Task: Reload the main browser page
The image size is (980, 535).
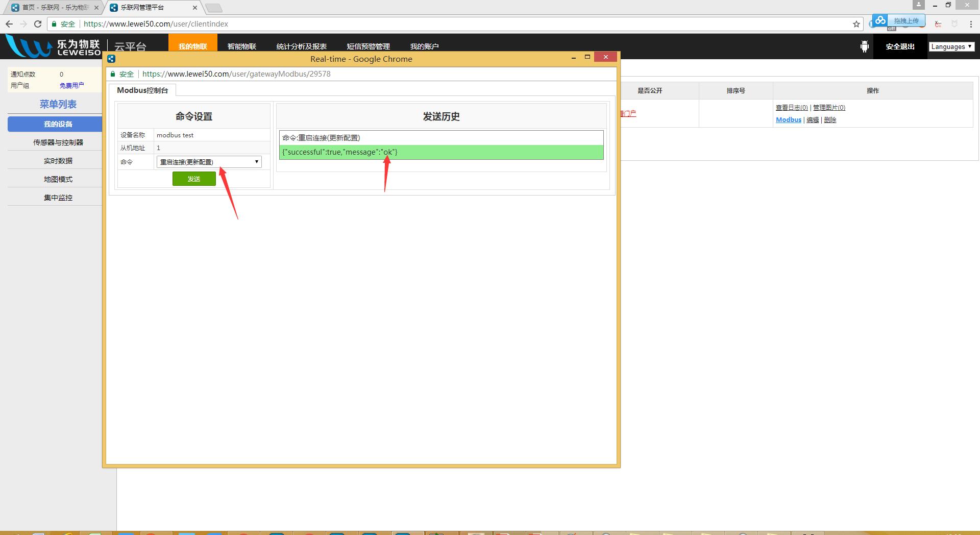Action: coord(37,24)
